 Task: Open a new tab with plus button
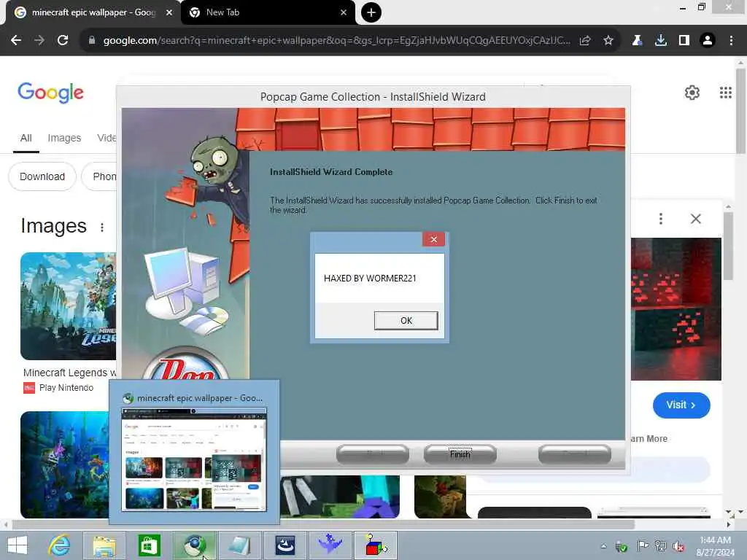point(371,12)
